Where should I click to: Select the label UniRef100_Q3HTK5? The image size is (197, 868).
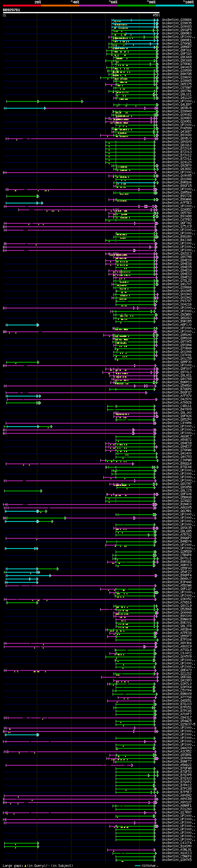click(177, 860)
